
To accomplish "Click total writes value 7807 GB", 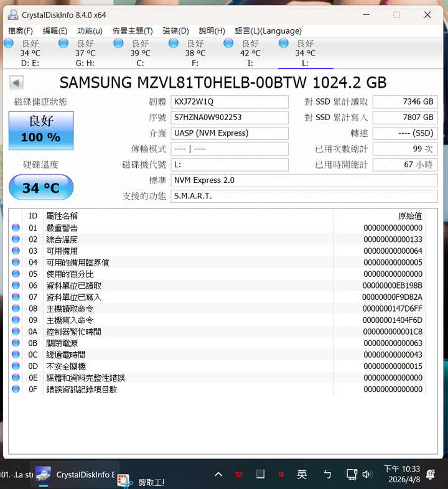I will tap(405, 118).
